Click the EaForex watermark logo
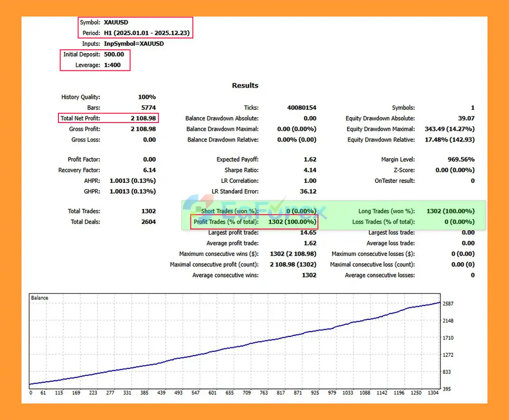The width and height of the screenshot is (509, 420). 254,210
